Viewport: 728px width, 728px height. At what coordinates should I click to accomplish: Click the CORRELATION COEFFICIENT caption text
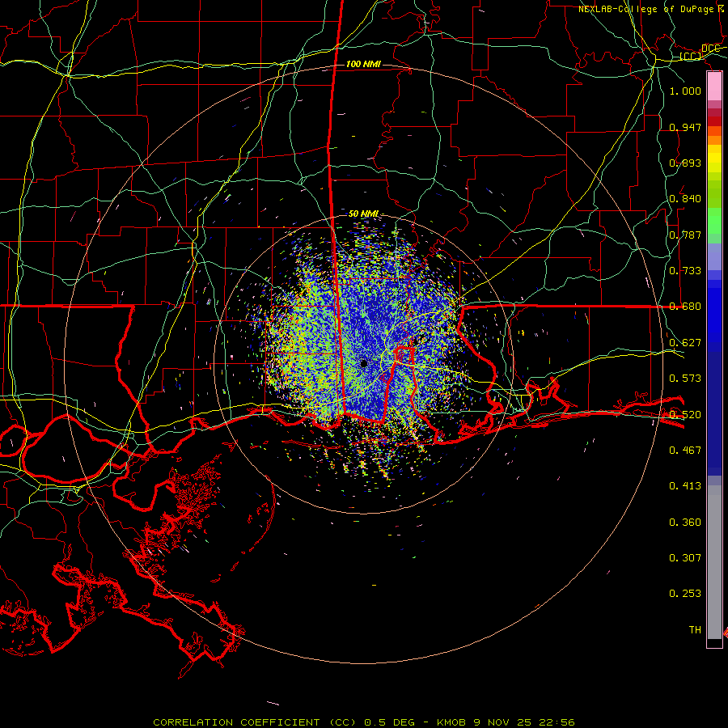[x=236, y=722]
